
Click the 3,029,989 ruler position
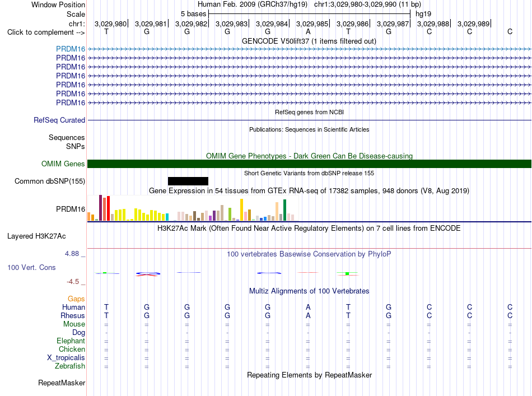tap(473, 24)
